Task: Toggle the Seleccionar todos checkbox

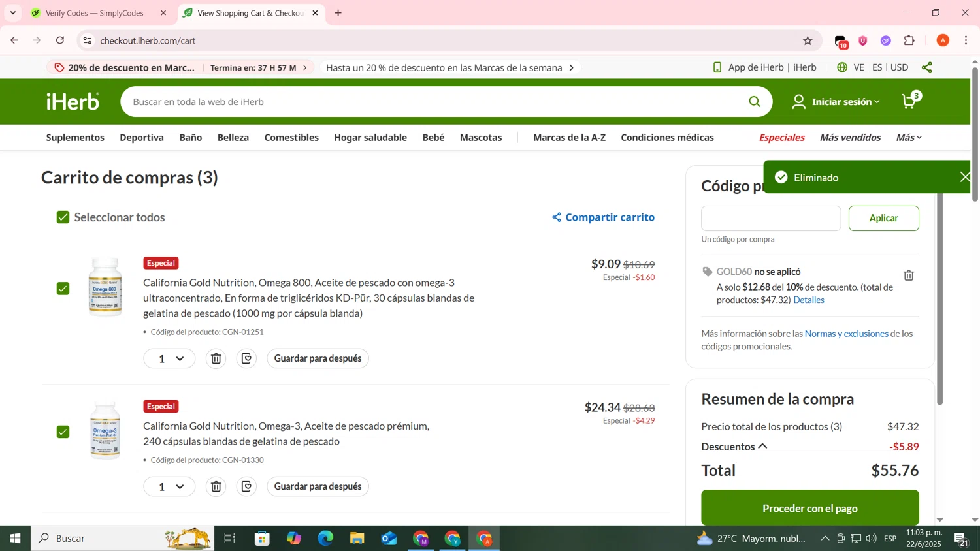Action: (x=63, y=217)
